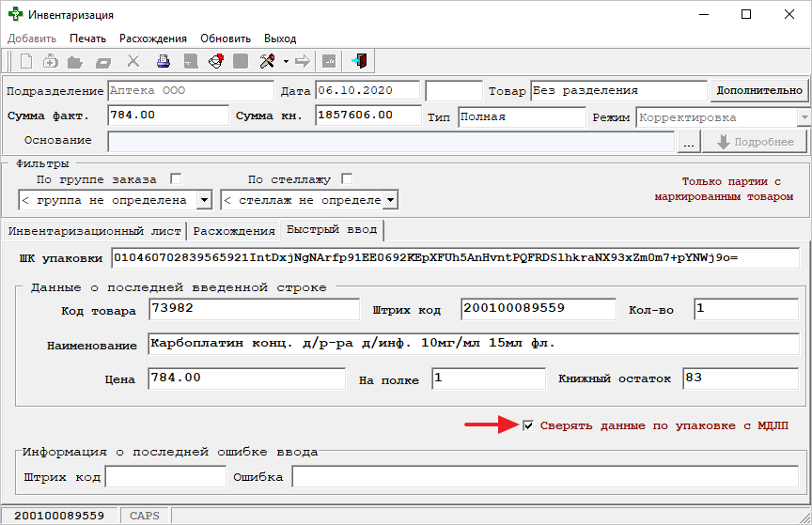Click the printer icon in toolbar
The image size is (812, 525).
point(163,62)
